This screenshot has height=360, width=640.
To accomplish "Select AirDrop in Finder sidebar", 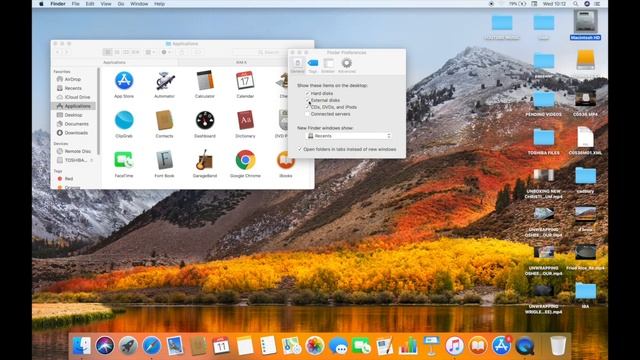I will click(74, 79).
